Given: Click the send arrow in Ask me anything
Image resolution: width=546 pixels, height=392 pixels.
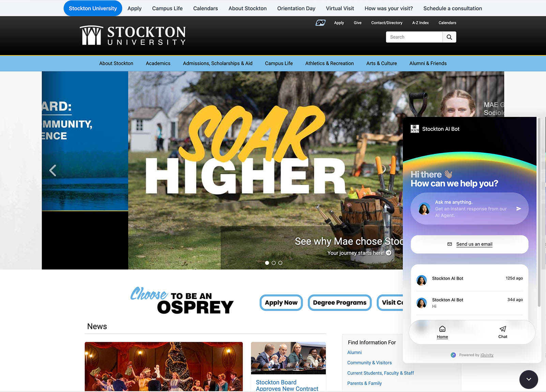Looking at the screenshot, I should tap(518, 209).
